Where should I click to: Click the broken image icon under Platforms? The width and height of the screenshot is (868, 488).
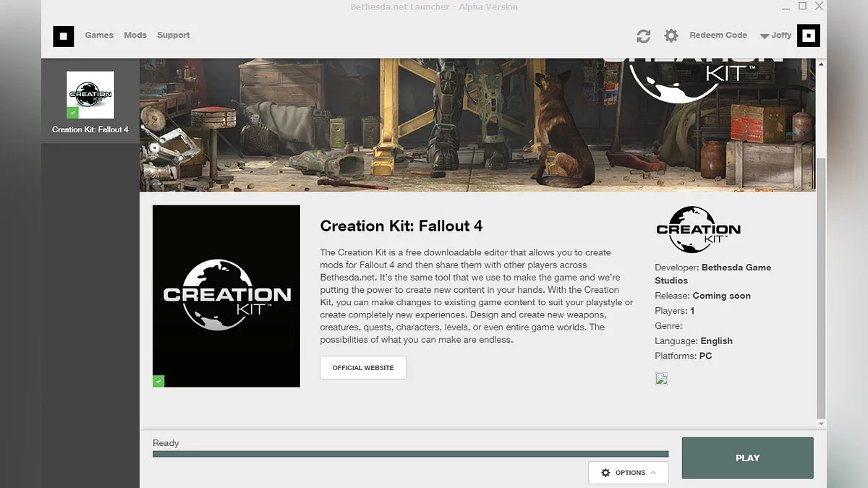pyautogui.click(x=661, y=378)
